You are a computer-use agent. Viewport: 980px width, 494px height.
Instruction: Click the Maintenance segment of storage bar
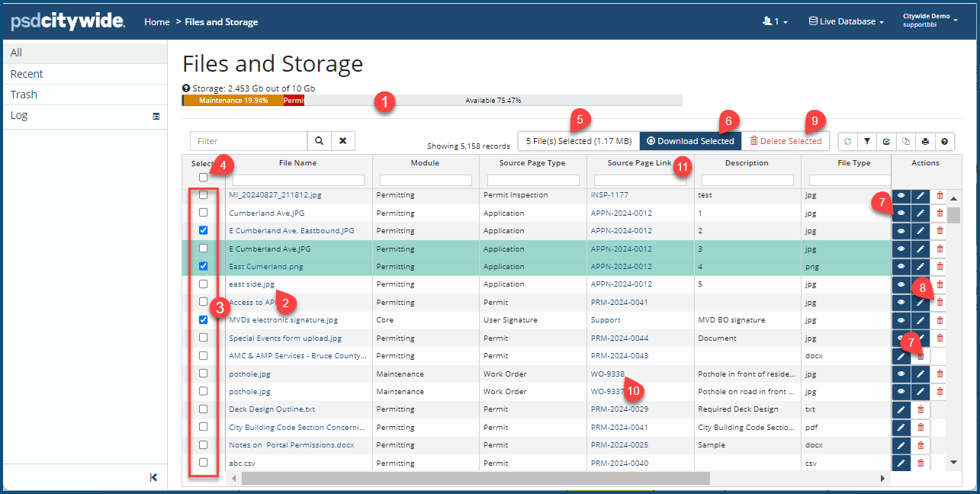click(x=233, y=101)
